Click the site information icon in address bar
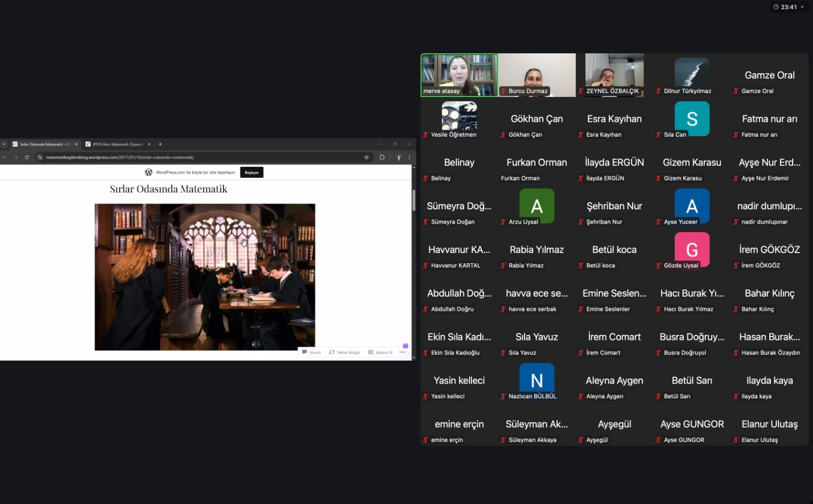Screen dimensions: 813x504 tap(40, 157)
